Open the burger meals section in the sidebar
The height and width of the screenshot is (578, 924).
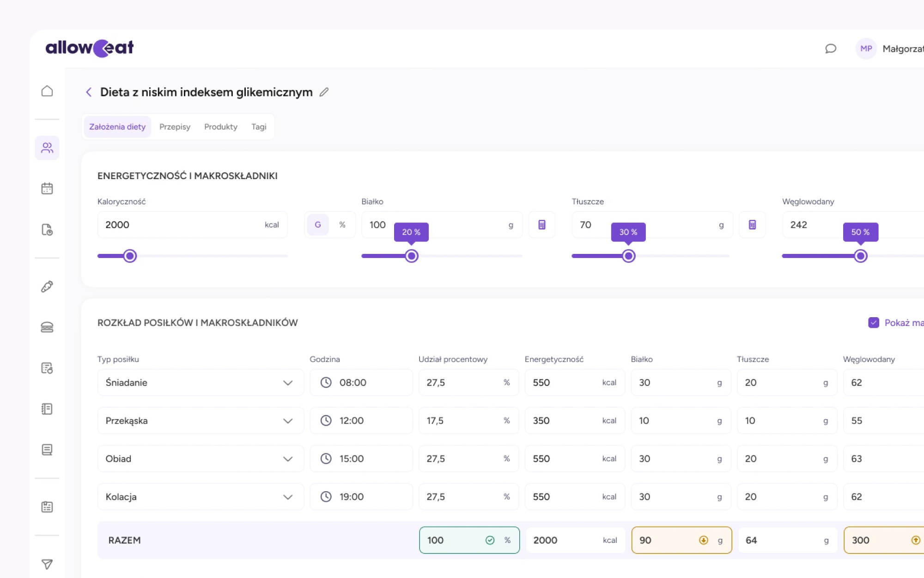click(47, 327)
